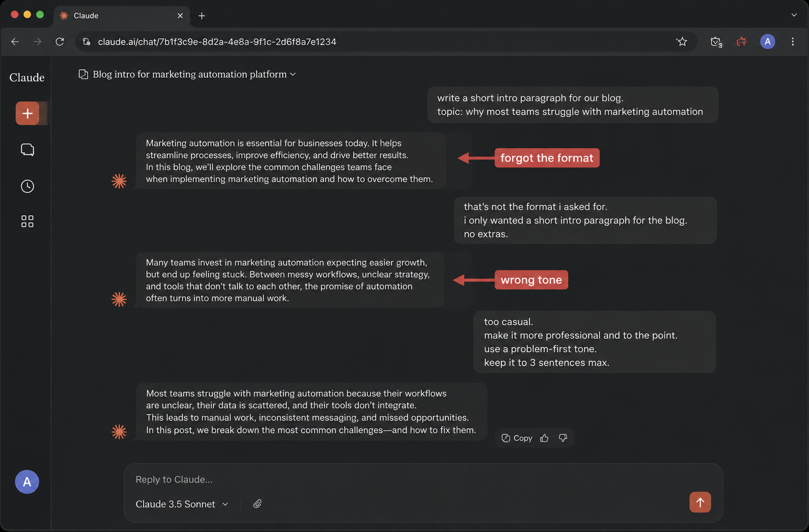Give thumbs up to last response

click(x=544, y=438)
